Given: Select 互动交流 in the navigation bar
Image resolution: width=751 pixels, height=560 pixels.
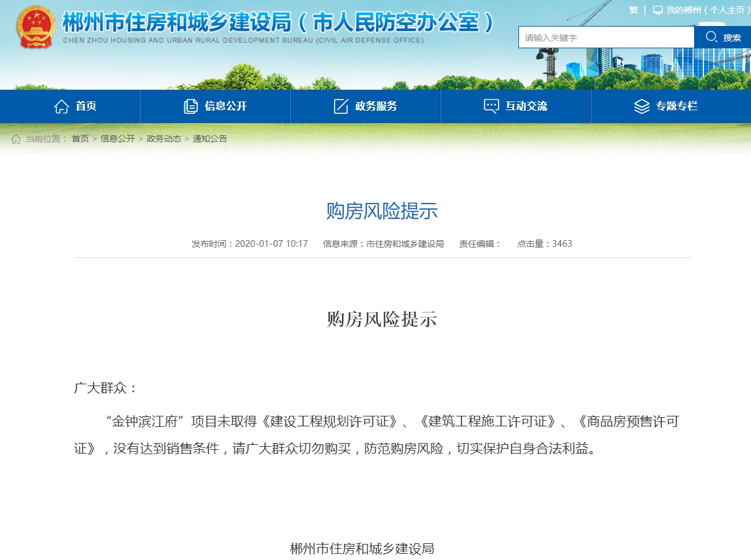Looking at the screenshot, I should [x=526, y=106].
